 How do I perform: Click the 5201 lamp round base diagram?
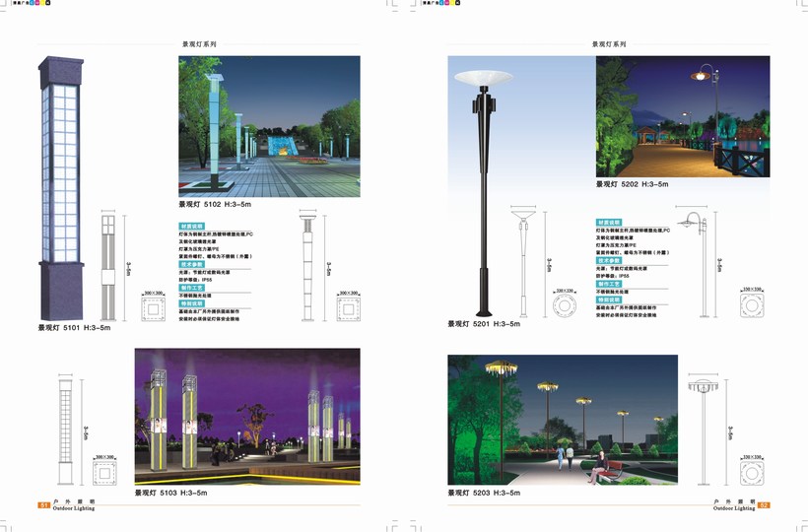pos(565,306)
